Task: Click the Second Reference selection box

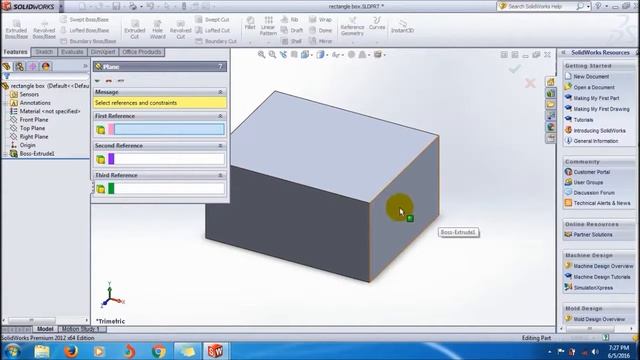Action: (169, 159)
